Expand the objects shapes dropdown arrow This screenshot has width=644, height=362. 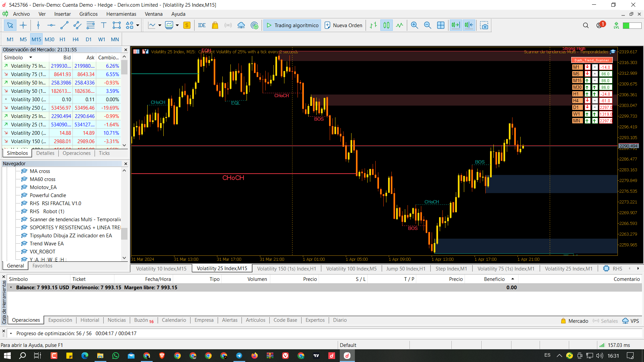(x=138, y=25)
